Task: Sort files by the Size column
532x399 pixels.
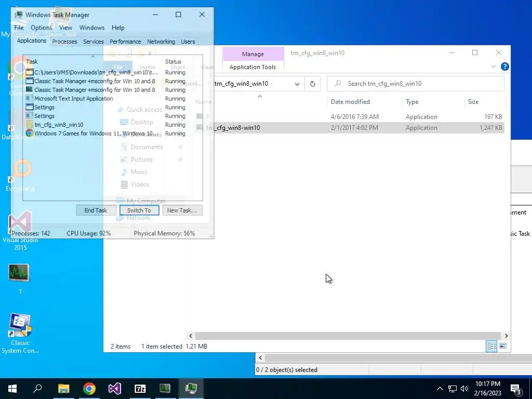Action: click(473, 102)
